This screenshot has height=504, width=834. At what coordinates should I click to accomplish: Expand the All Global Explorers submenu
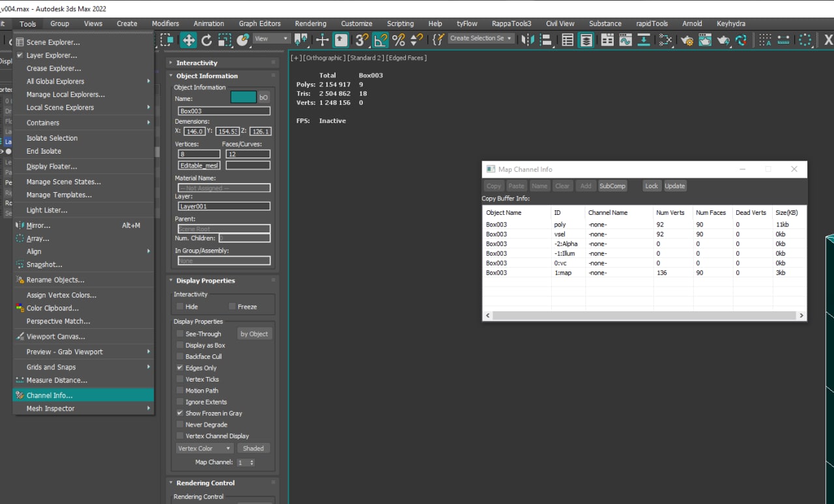pos(83,81)
